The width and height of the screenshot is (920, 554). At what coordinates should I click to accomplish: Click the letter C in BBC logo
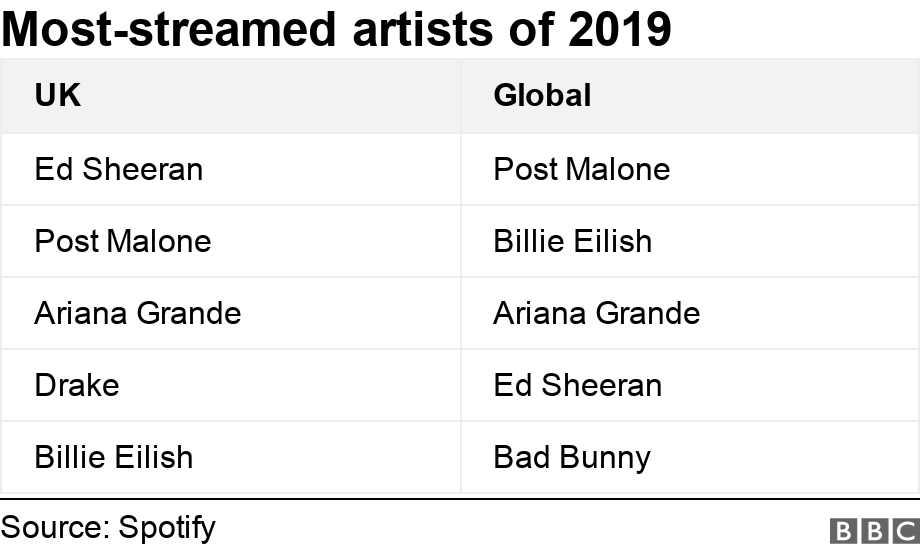(x=904, y=530)
